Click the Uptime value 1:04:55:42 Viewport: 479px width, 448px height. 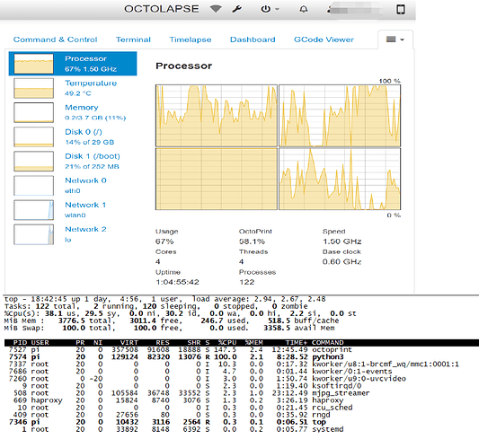(177, 282)
